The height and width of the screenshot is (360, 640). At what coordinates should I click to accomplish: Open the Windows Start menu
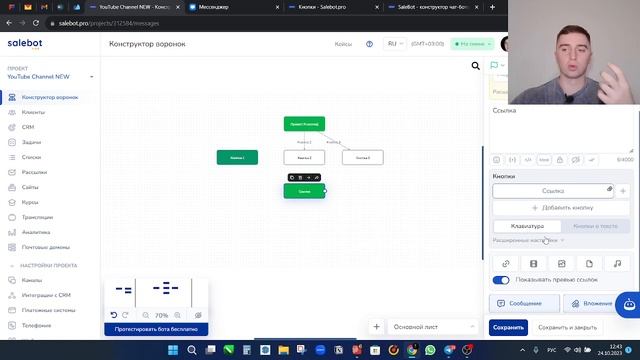(x=173, y=350)
